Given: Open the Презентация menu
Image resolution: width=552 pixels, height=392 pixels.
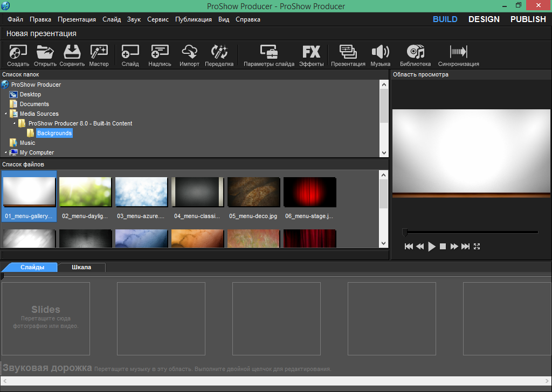Looking at the screenshot, I should pos(77,19).
